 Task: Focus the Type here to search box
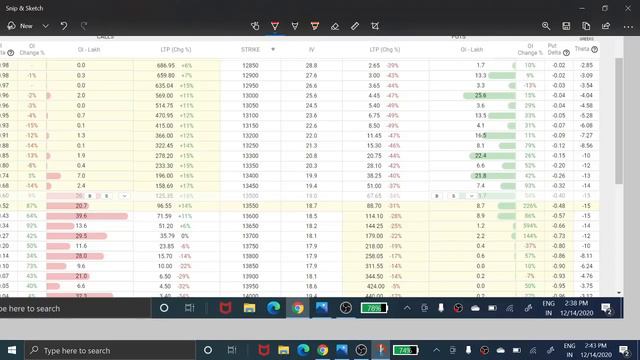[109, 350]
